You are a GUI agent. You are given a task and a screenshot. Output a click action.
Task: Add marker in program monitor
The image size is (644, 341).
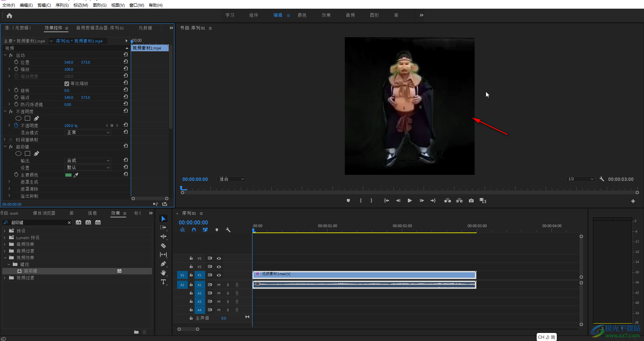pyautogui.click(x=348, y=201)
